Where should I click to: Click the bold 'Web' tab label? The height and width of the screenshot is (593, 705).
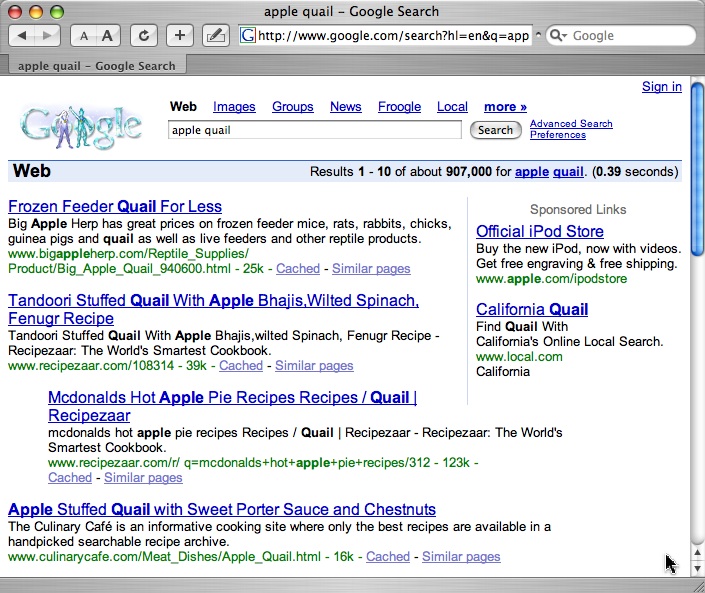coord(183,107)
